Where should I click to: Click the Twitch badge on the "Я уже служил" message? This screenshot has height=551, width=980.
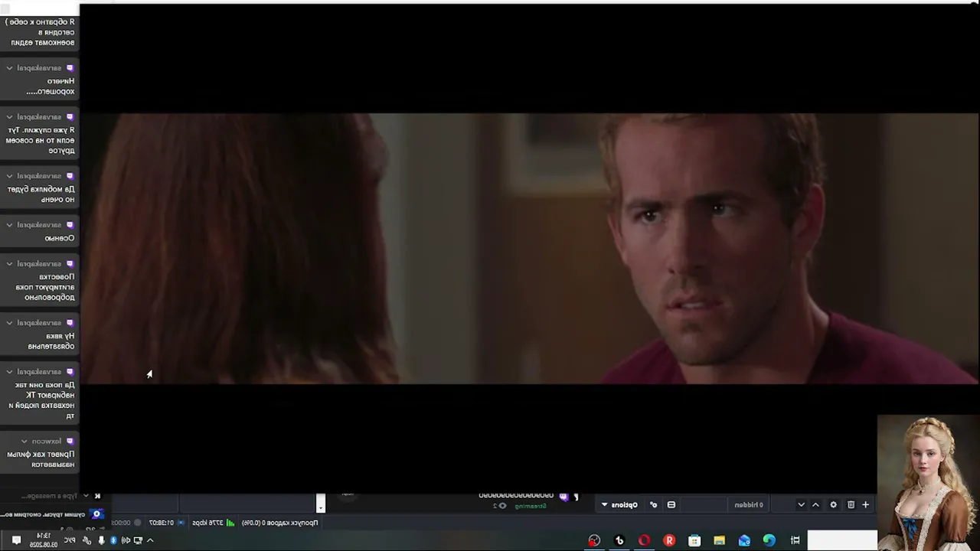[70, 117]
